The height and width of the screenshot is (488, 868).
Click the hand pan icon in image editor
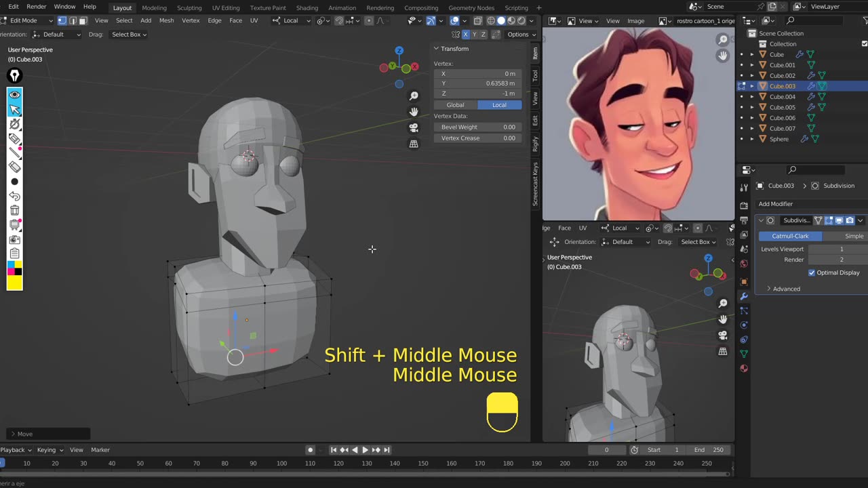click(x=723, y=56)
